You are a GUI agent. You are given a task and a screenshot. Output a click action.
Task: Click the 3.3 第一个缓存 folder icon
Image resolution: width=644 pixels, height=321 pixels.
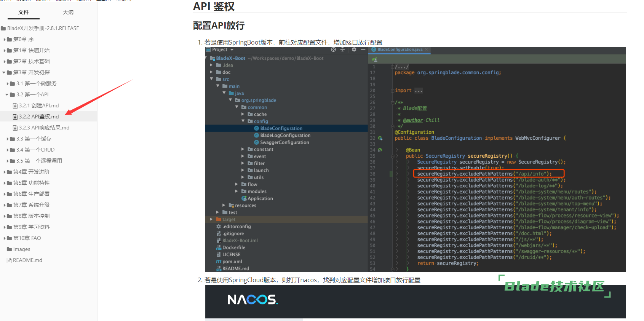pyautogui.click(x=13, y=139)
